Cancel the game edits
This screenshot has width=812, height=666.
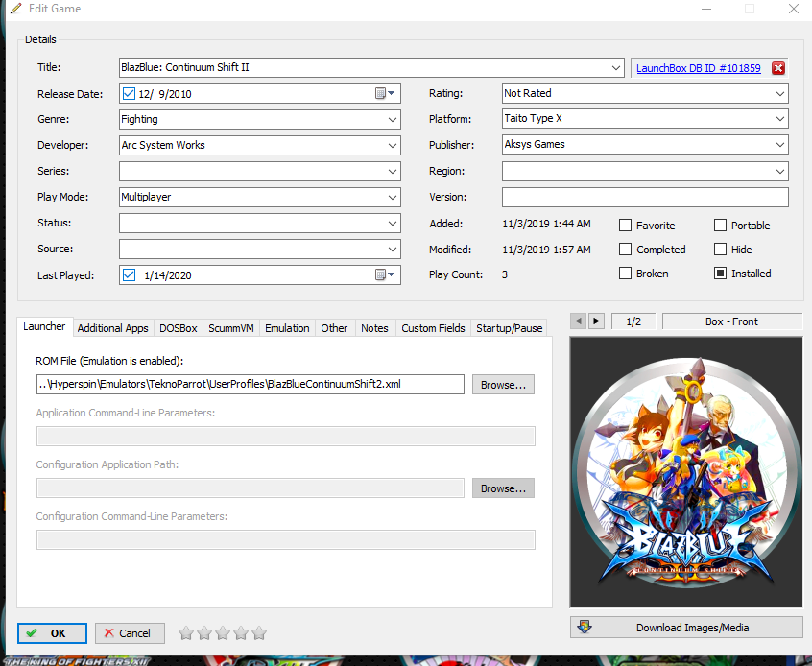(130, 633)
